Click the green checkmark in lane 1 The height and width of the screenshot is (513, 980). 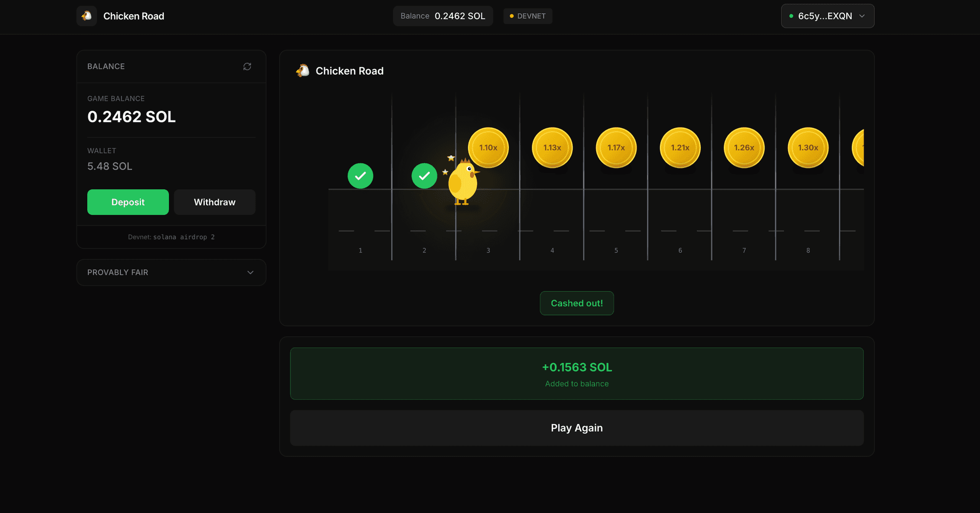(x=360, y=176)
